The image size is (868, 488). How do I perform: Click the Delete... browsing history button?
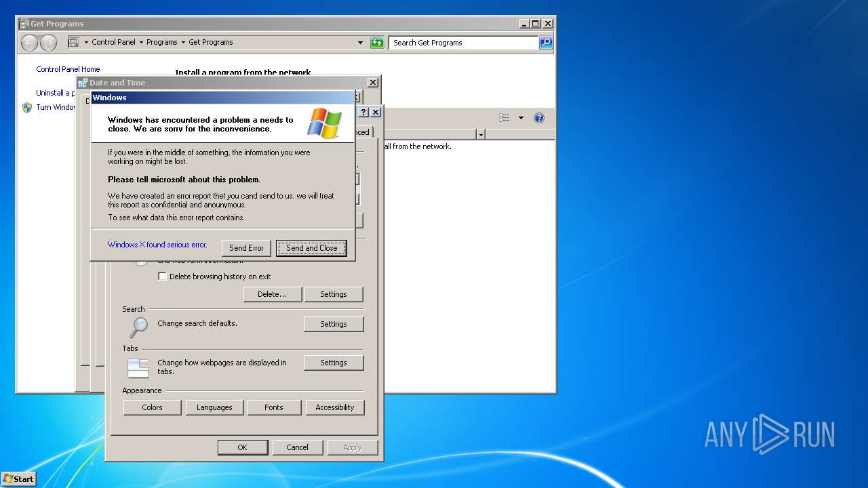tap(273, 294)
